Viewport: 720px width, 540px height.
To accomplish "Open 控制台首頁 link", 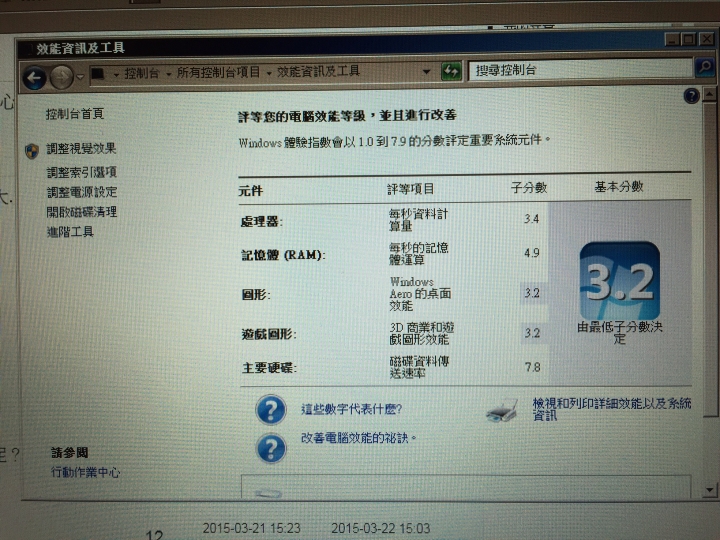I will coord(75,114).
